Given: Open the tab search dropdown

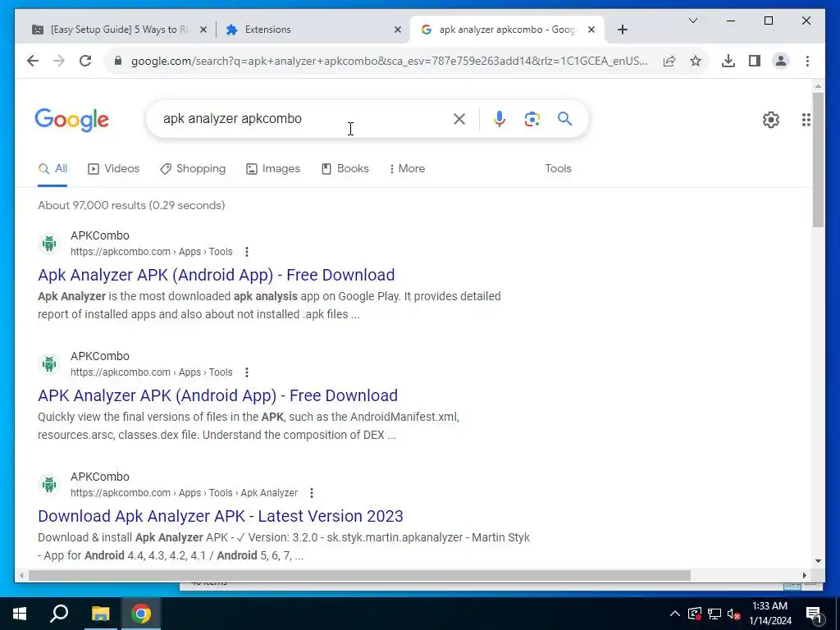Looking at the screenshot, I should (x=692, y=21).
